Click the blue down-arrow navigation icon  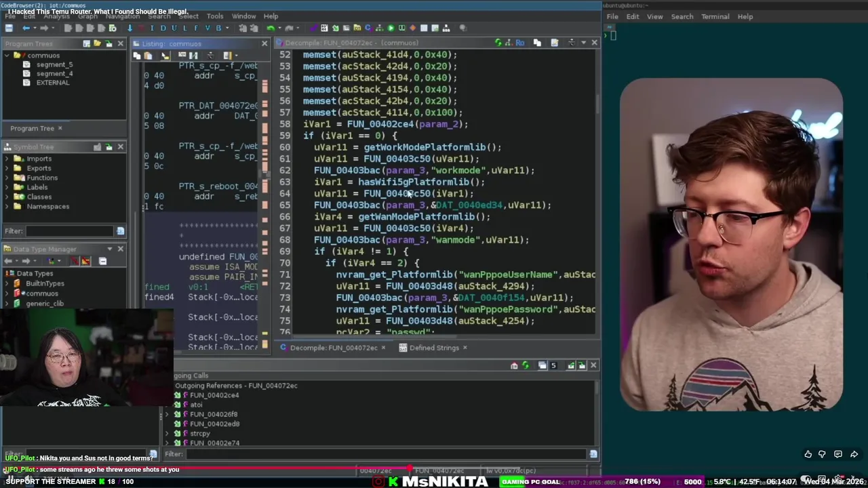pyautogui.click(x=130, y=28)
